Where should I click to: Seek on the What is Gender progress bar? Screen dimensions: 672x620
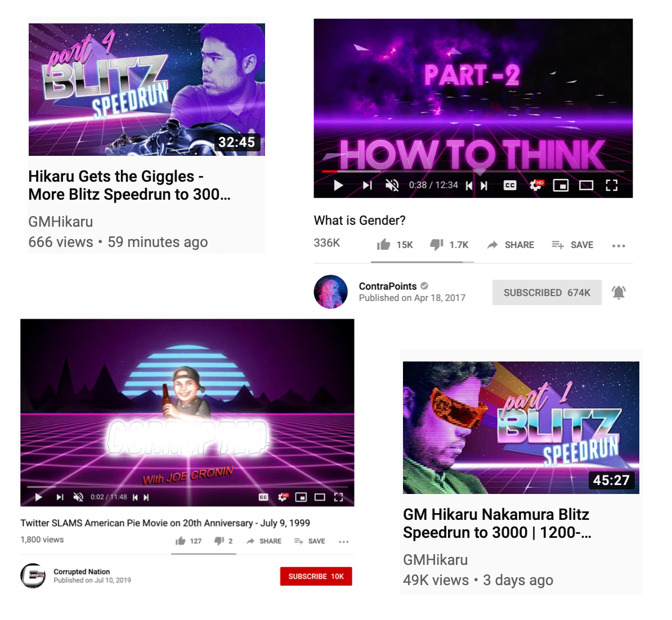473,172
